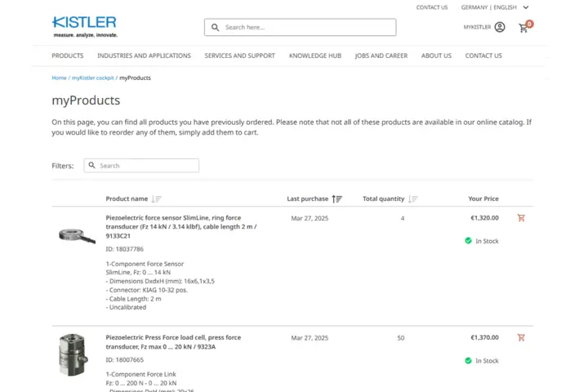588x392 pixels.
Task: Open the shopping cart icon
Action: point(524,27)
